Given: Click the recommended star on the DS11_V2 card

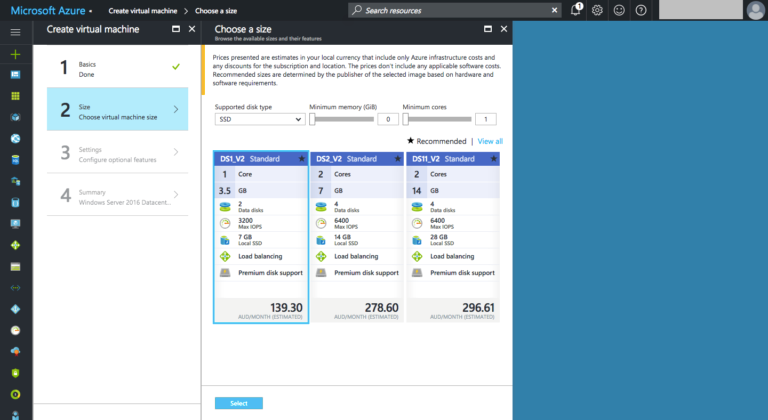Looking at the screenshot, I should [494, 159].
